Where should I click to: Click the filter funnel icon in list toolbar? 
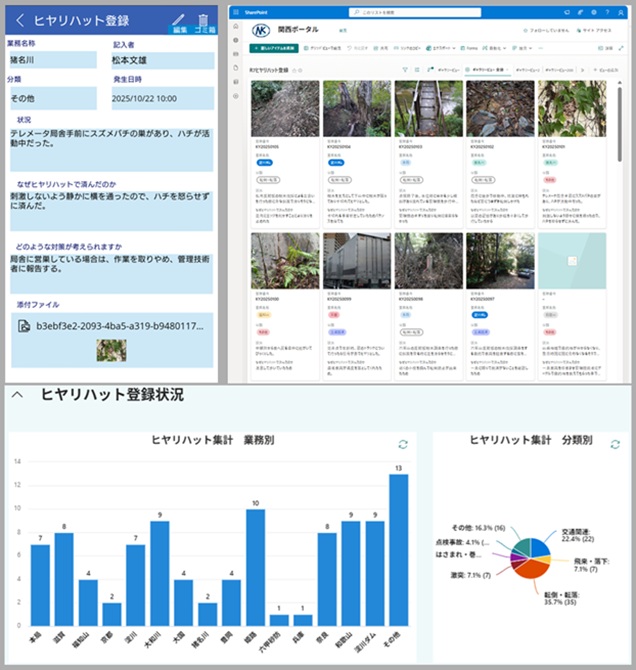coord(405,70)
